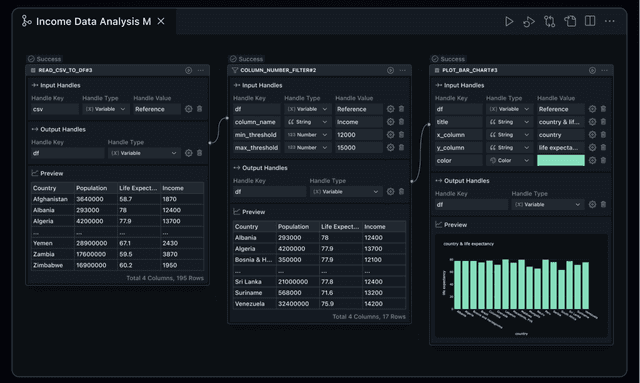Change max_threshold Number type dropdown
The width and height of the screenshot is (640, 383).
tap(308, 147)
